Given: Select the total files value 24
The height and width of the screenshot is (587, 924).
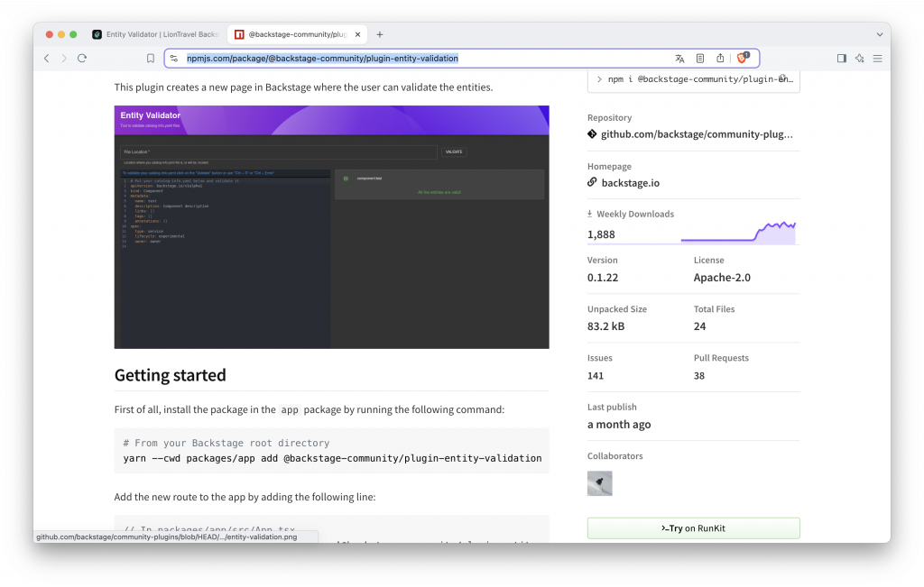Looking at the screenshot, I should tap(699, 326).
